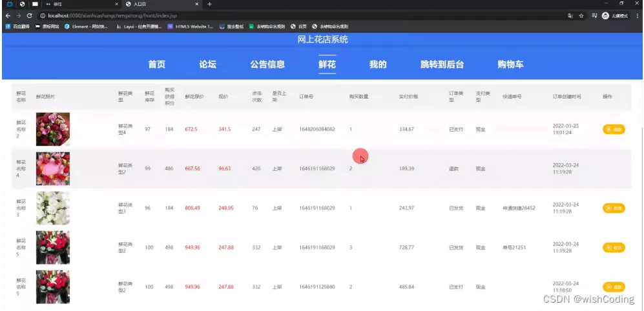644x311 pixels.
Task: Click the browser forward arrow
Action: pos(19,15)
